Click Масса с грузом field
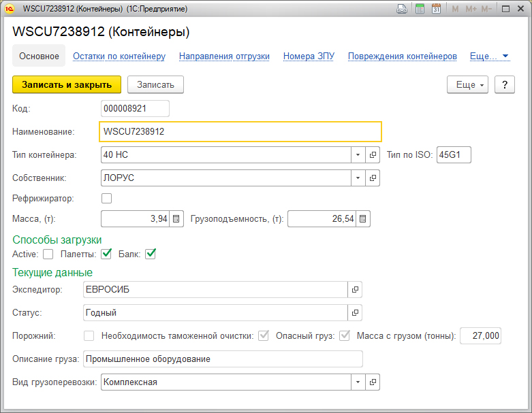 coord(480,335)
